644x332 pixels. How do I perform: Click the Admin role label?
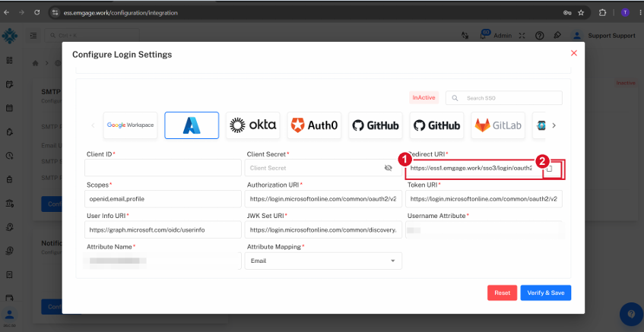coord(503,36)
